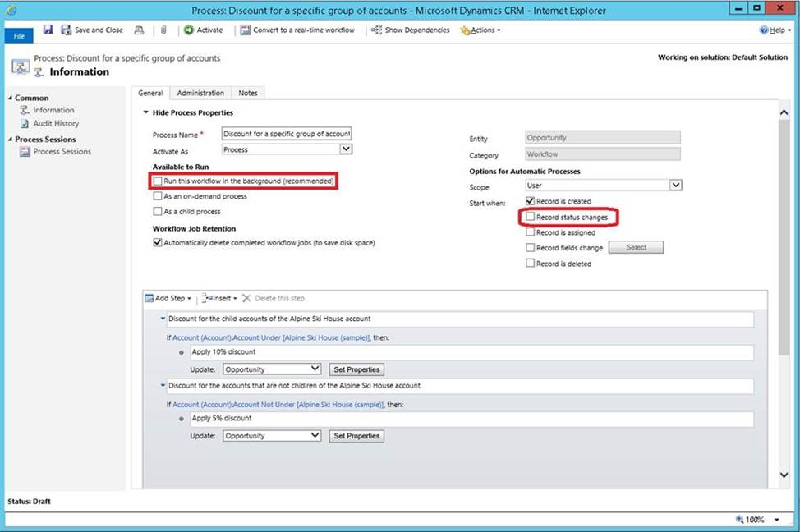Screen dimensions: 800x532
Task: Open the Scope dropdown set to User
Action: tap(675, 186)
